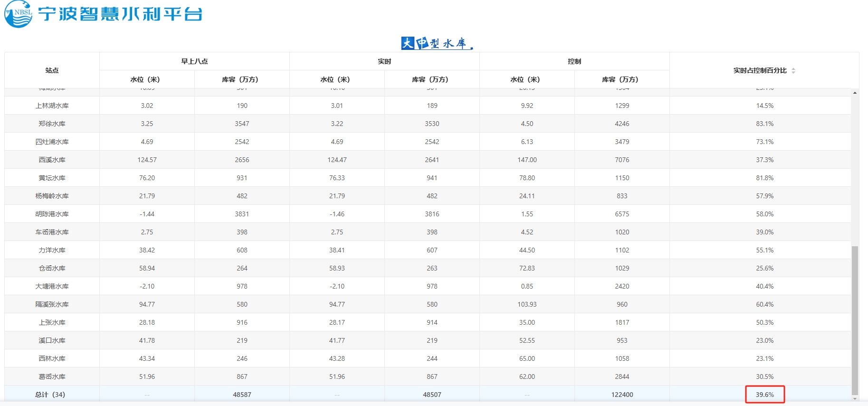The height and width of the screenshot is (406, 868).
Task: Click the scrollbar up arrow of the table
Action: (855, 93)
